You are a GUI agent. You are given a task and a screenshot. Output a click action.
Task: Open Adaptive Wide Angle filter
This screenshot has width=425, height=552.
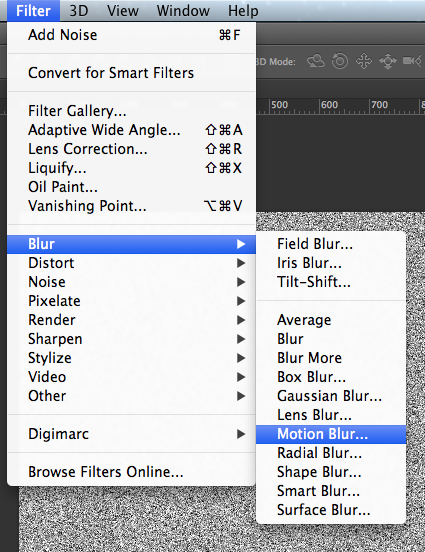131,130
